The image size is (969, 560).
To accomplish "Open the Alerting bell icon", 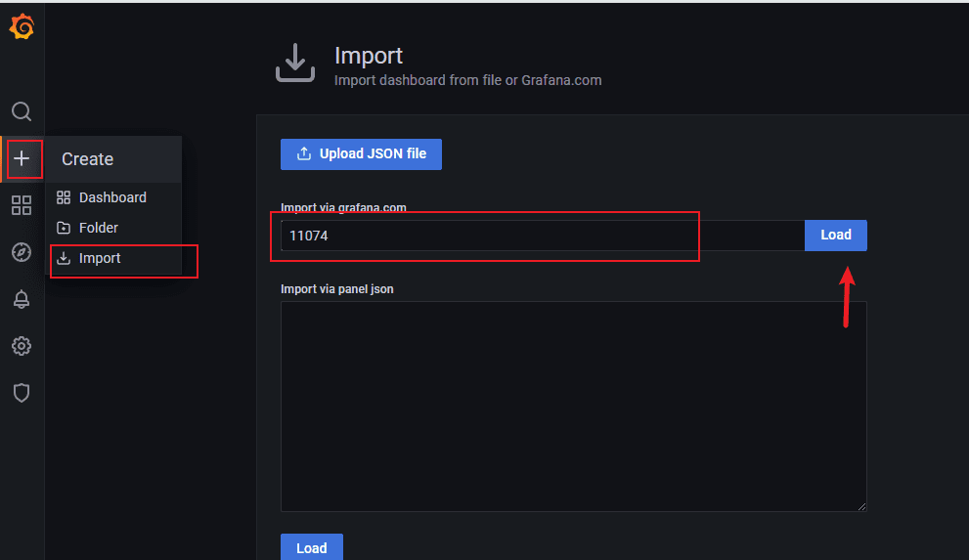I will coord(22,299).
